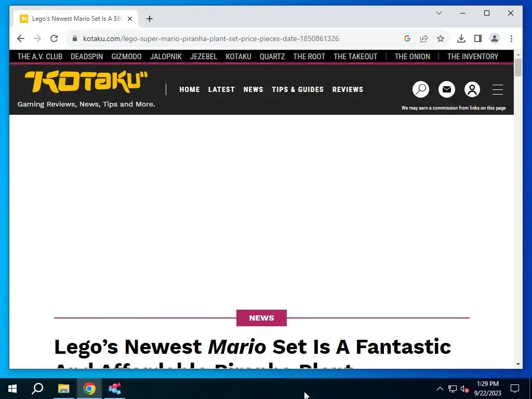Open NEWS in Kotaku nav bar
This screenshot has height=399, width=532.
253,89
